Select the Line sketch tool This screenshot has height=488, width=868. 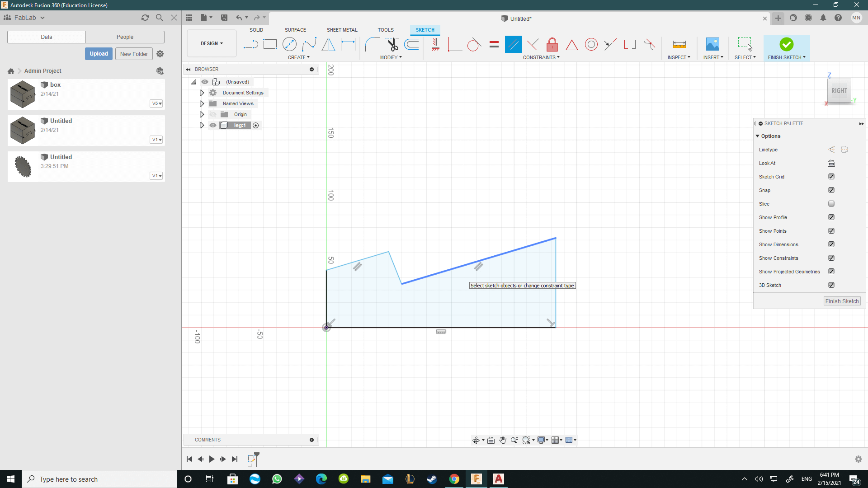click(x=250, y=44)
